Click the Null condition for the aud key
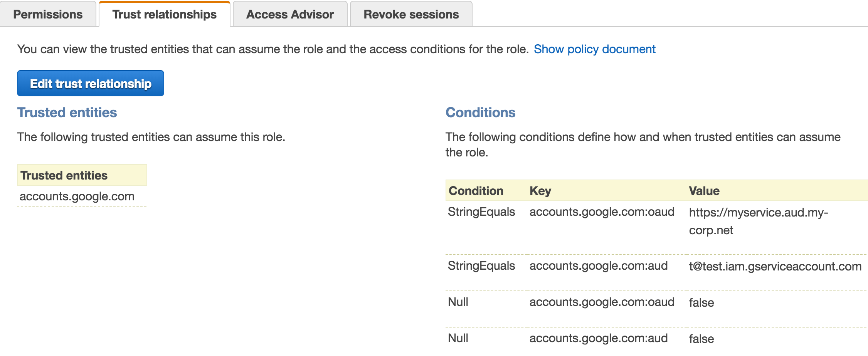 [x=458, y=338]
